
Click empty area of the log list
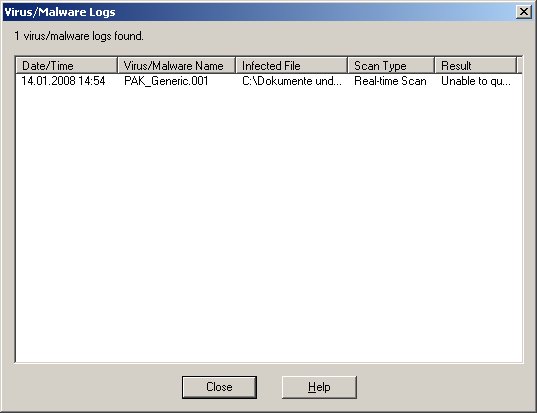269,223
